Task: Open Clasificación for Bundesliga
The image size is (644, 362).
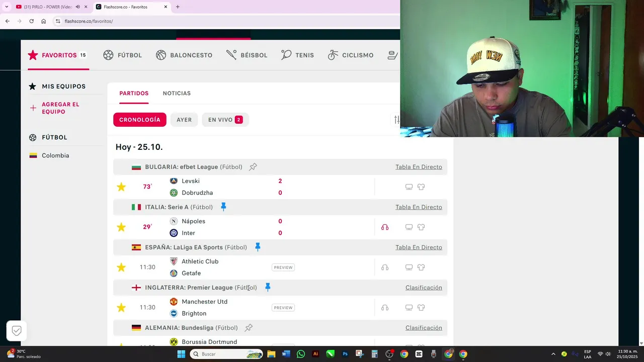Action: pos(424,328)
